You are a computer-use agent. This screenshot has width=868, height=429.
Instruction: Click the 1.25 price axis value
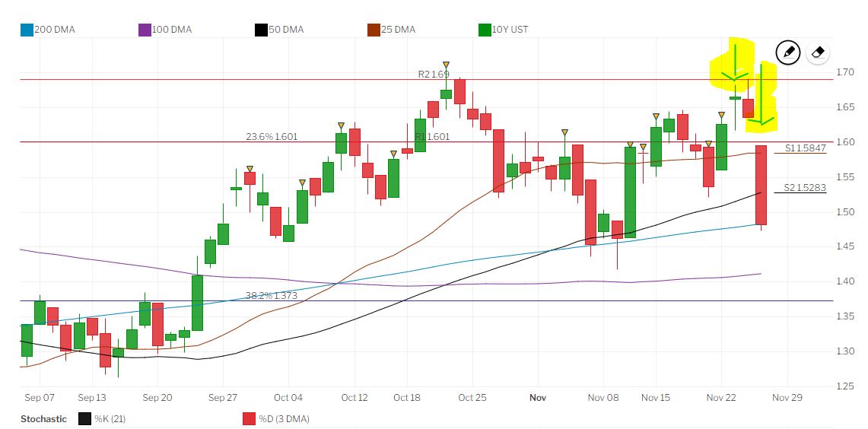[844, 386]
